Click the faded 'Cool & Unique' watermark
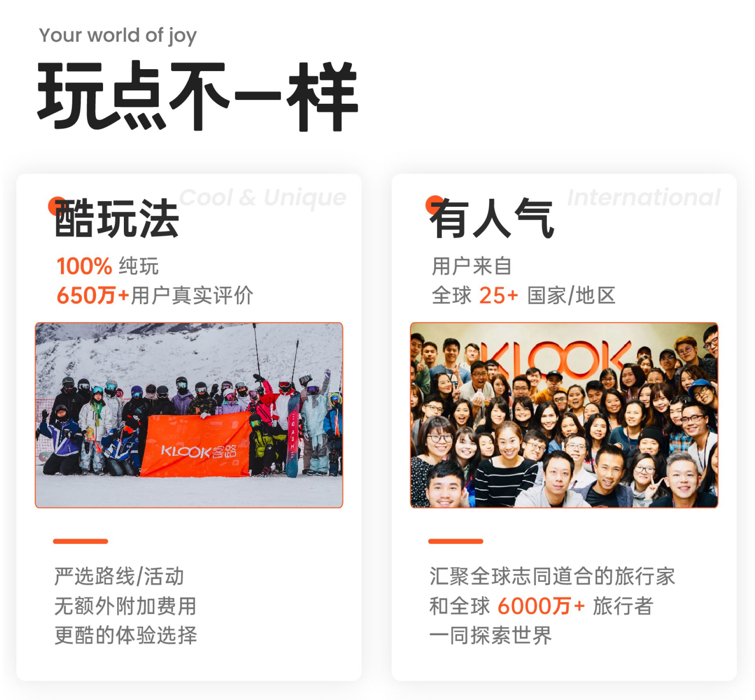 (x=263, y=197)
